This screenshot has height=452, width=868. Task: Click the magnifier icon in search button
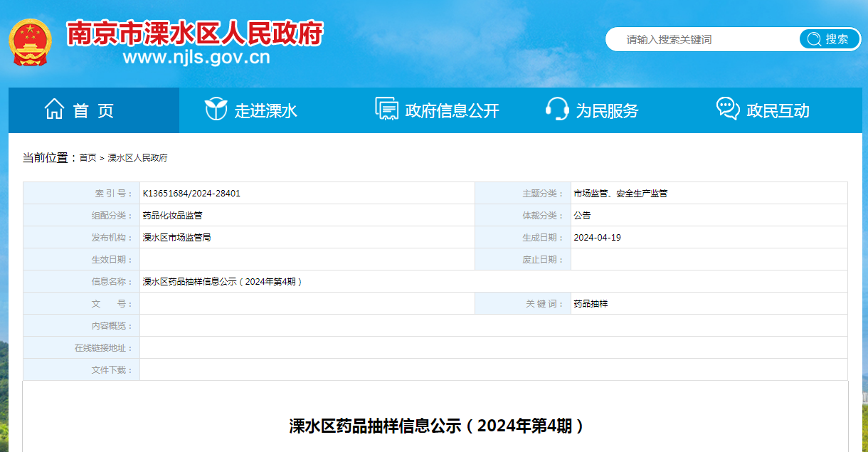click(x=814, y=39)
